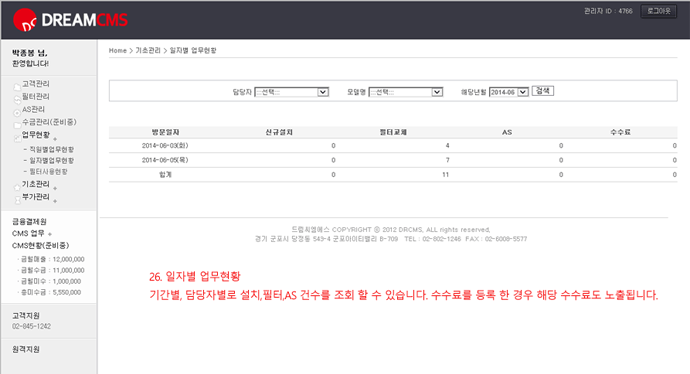Click the AS관리 sidebar icon
The width and height of the screenshot is (690, 374).
pyautogui.click(x=17, y=113)
